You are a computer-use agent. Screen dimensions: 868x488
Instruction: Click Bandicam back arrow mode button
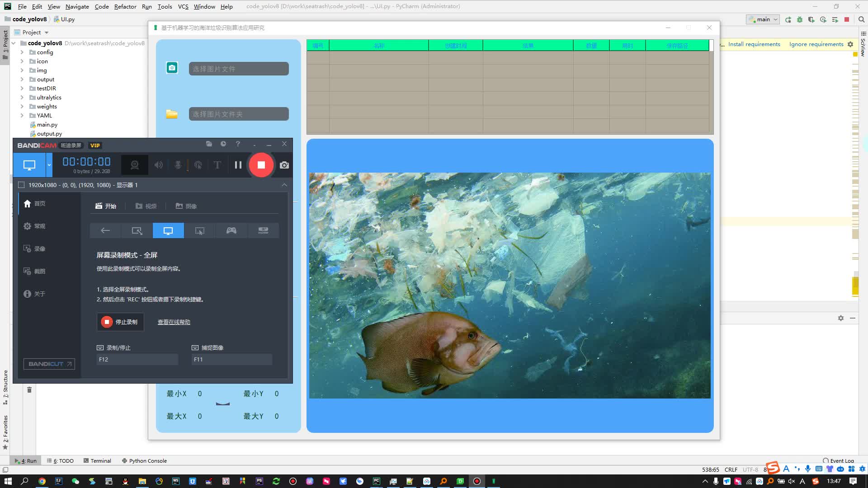105,230
